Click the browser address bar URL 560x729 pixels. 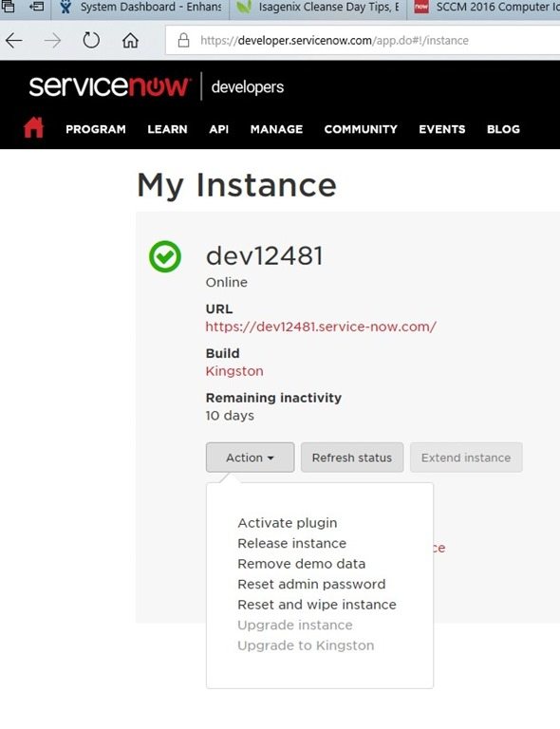[x=334, y=41]
